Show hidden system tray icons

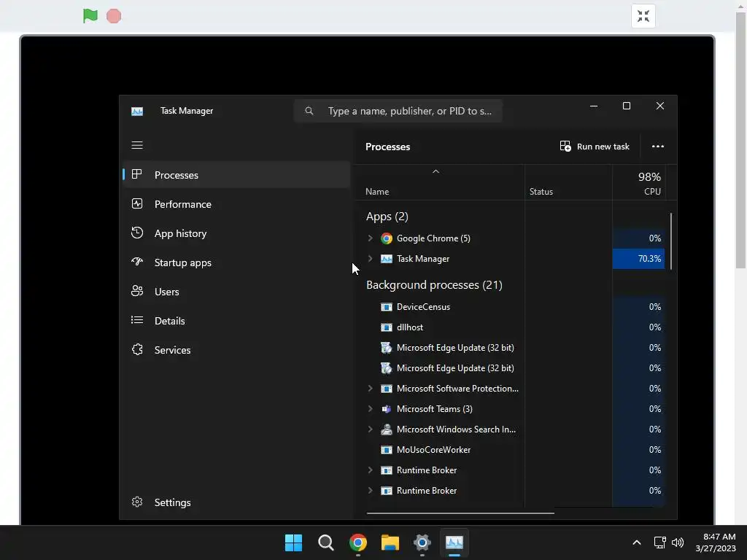(x=636, y=542)
